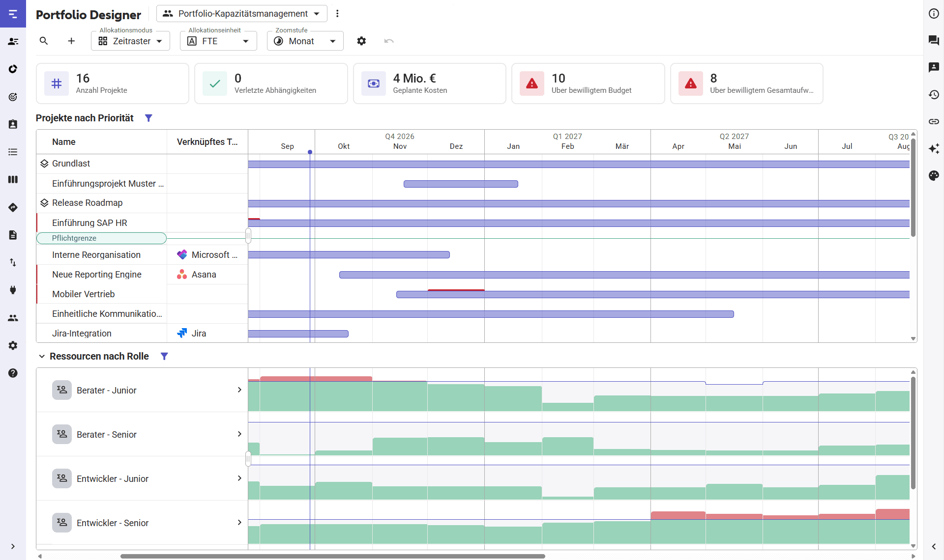Open Verletzte Abhängigkeiten card
Image resolution: width=944 pixels, height=560 pixels.
coord(271,84)
